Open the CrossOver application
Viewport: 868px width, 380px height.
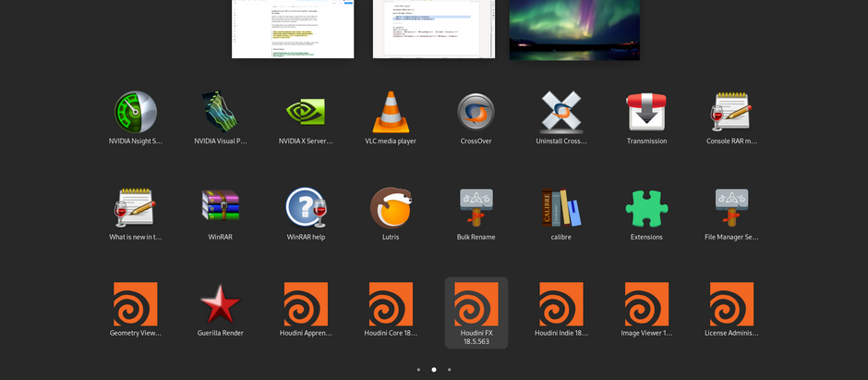click(x=476, y=113)
